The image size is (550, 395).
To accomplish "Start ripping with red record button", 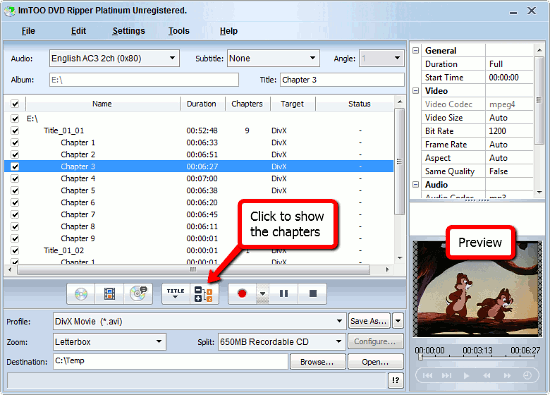I will coord(242,294).
